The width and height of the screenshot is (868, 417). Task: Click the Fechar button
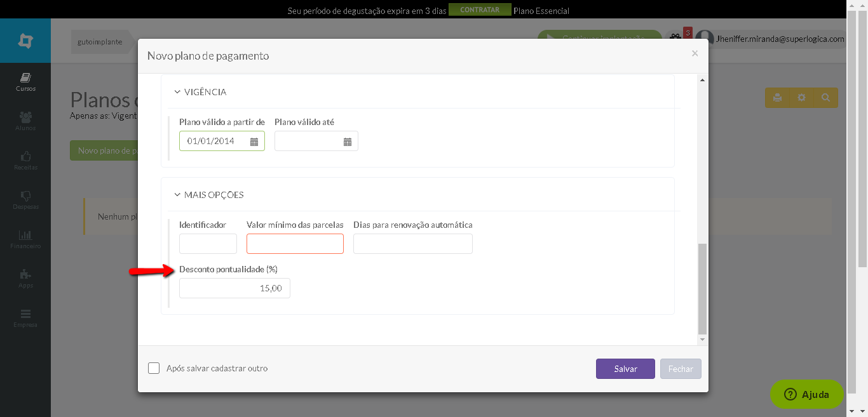(x=681, y=369)
